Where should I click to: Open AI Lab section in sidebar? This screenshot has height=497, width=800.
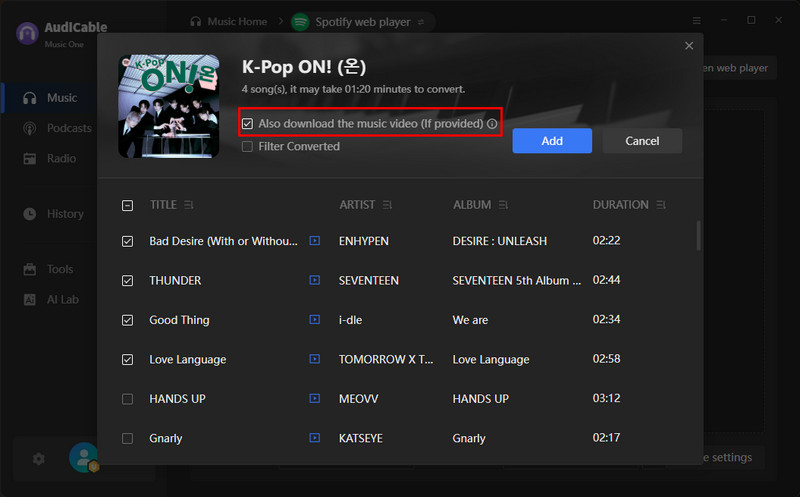51,300
